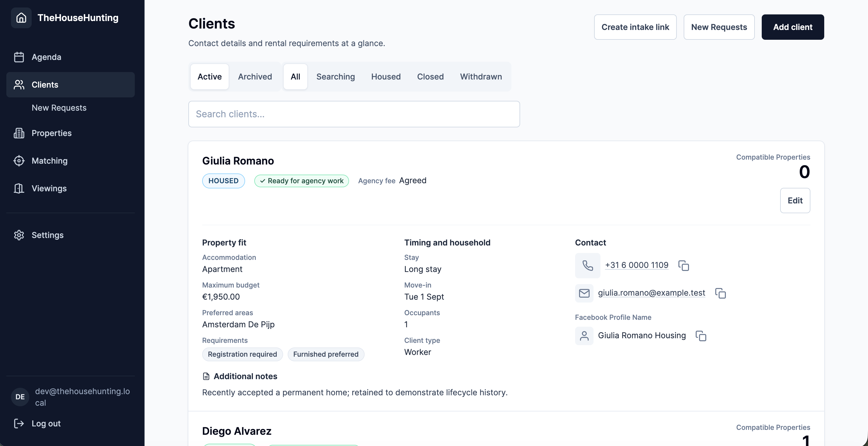Focus the Search clients field

click(x=354, y=114)
